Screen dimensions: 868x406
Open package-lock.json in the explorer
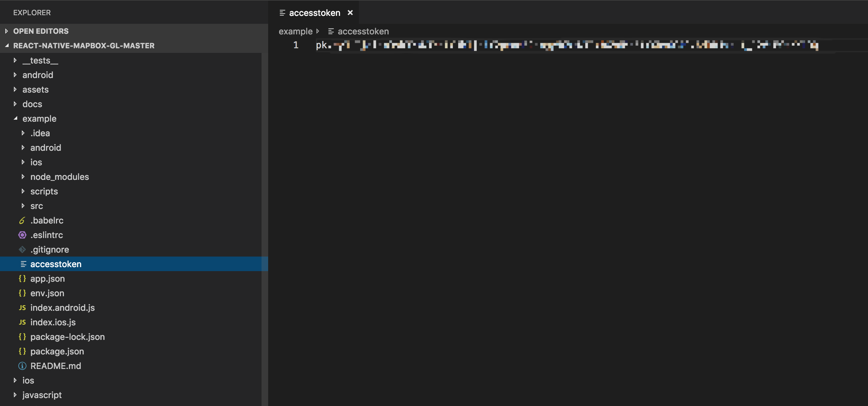point(68,337)
